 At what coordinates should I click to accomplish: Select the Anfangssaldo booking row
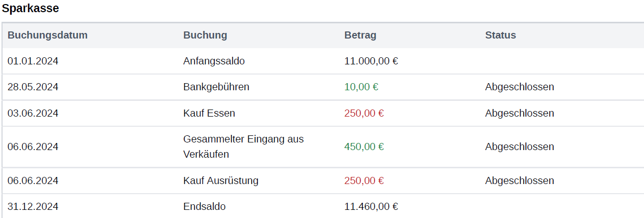[323, 61]
